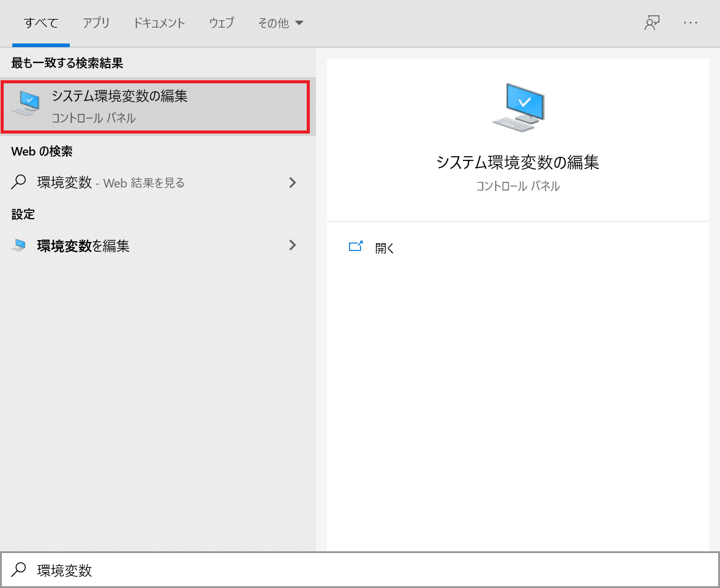
Task: Expand the chevron for 環境変数 Web result
Action: click(293, 183)
